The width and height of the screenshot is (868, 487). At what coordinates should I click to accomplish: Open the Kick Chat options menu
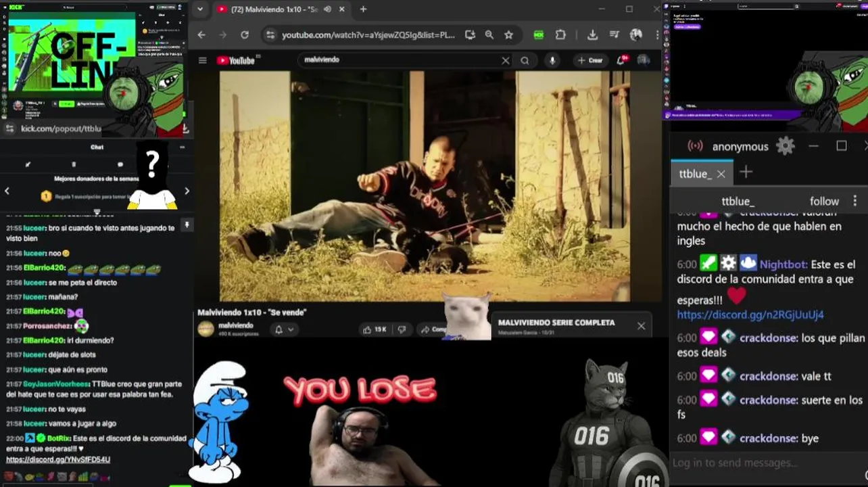coord(182,147)
